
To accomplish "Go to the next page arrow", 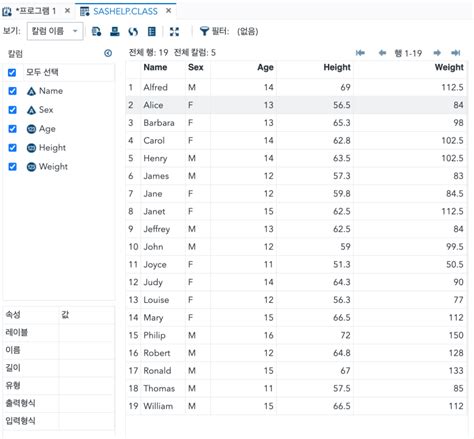I will coord(437,53).
